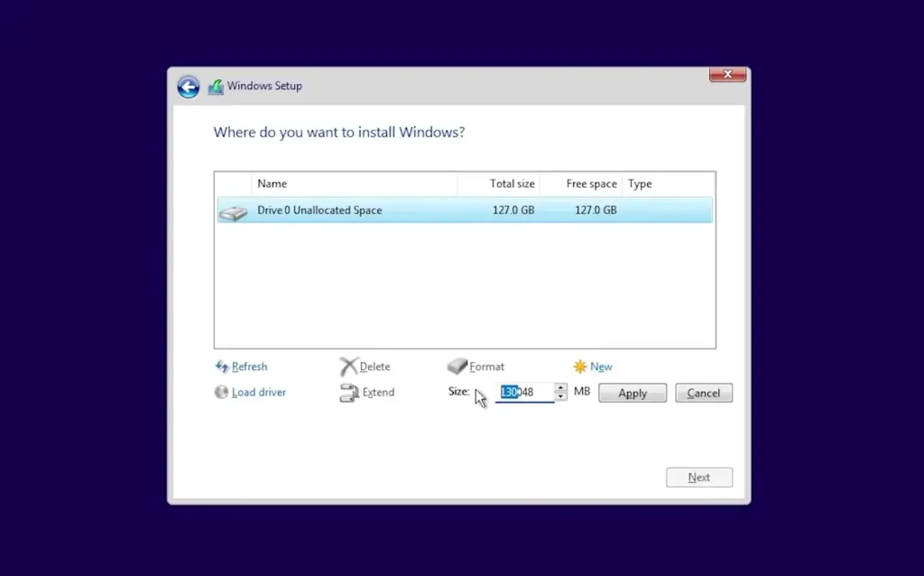Click the drive icon beside Drive 0
Viewport: 924px width, 576px height.
coord(233,210)
